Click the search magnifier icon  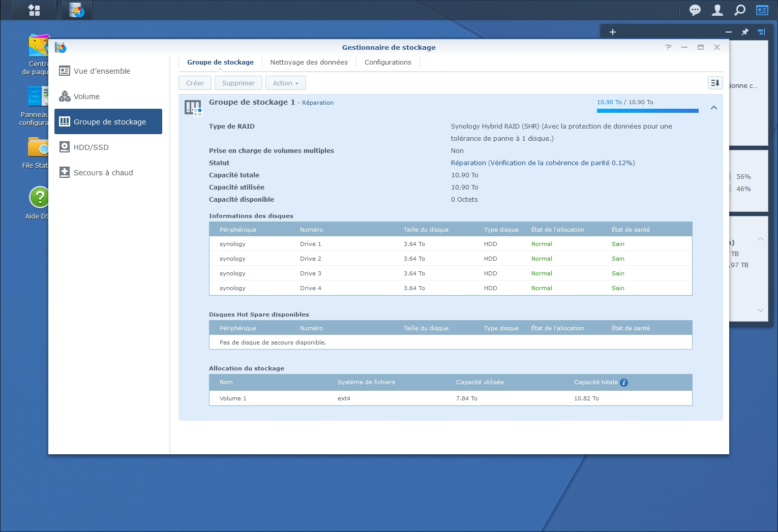pyautogui.click(x=740, y=10)
